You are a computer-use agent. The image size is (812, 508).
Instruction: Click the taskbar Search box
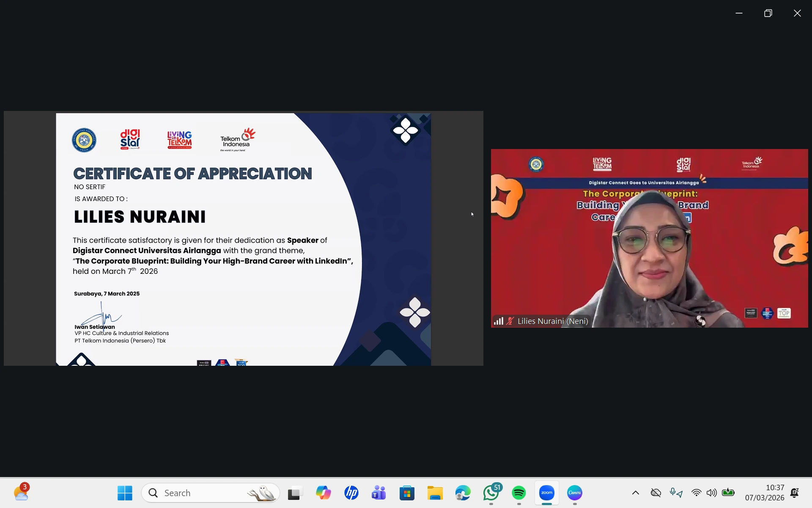(211, 493)
